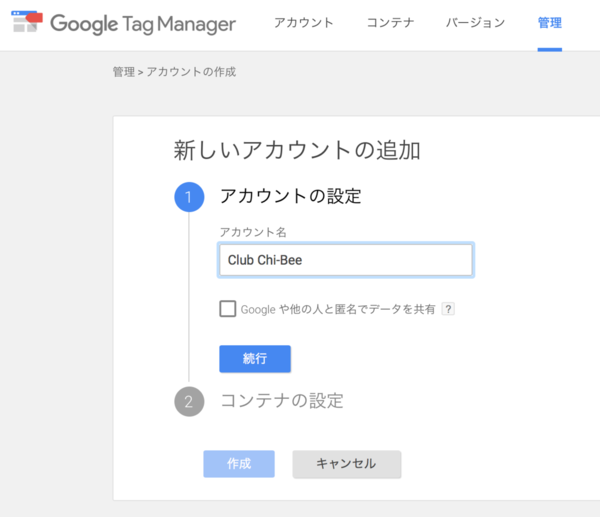Click the アカウントの設定 step heading
This screenshot has height=517, width=600.
290,196
